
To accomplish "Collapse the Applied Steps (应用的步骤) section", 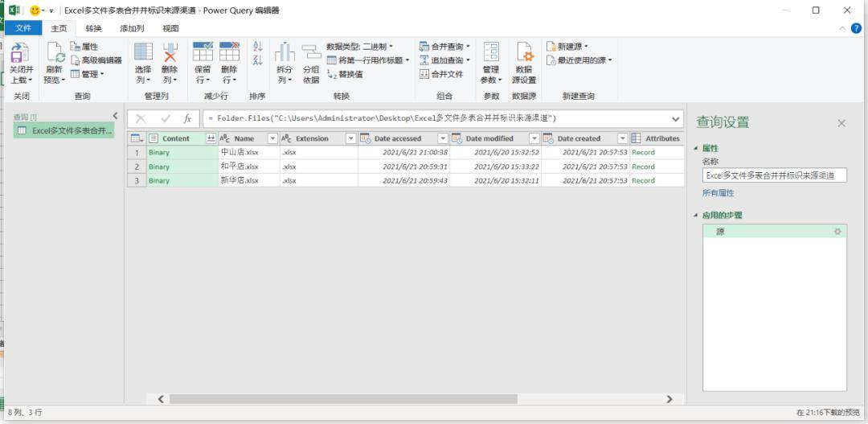I will pos(696,215).
